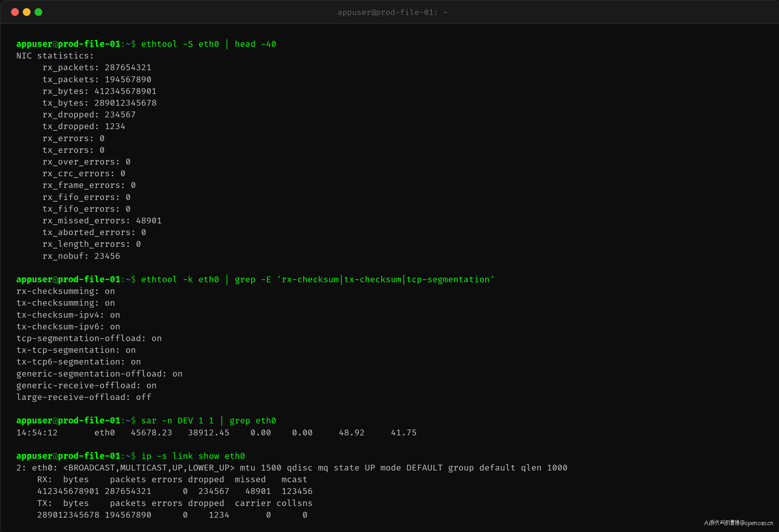Click the 'NIC statistics:' line
Viewport: 779px width, 532px height.
(x=55, y=56)
